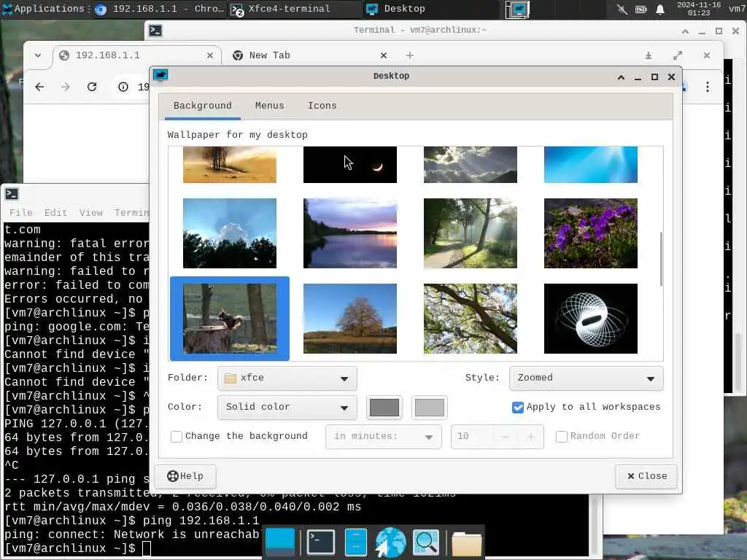Close the New Tab tab in Chrome
This screenshot has width=747, height=560.
[x=384, y=55]
